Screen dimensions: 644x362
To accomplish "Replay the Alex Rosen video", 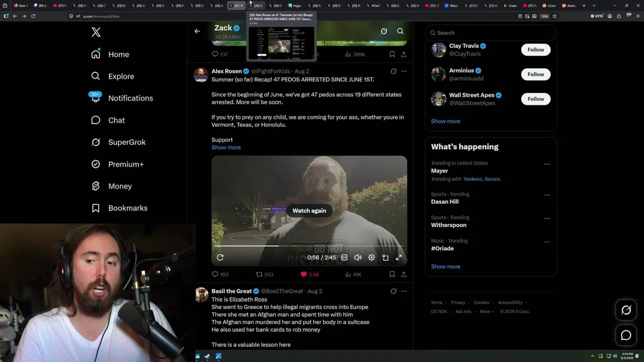I will click(x=220, y=257).
